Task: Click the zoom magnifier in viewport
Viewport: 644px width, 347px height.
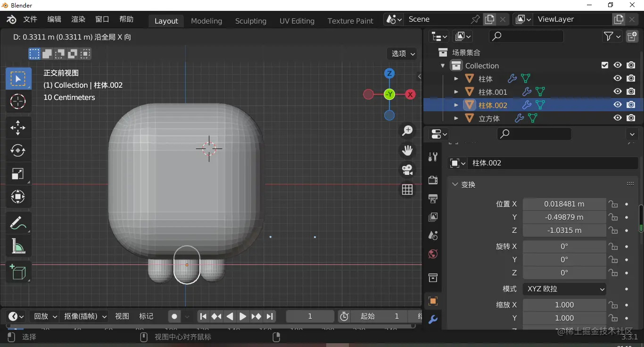Action: (407, 131)
